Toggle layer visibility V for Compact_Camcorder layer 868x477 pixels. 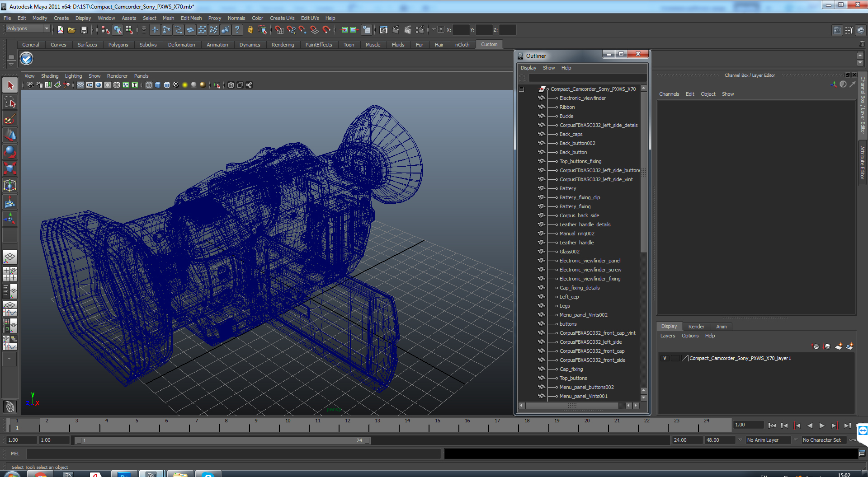(x=665, y=358)
